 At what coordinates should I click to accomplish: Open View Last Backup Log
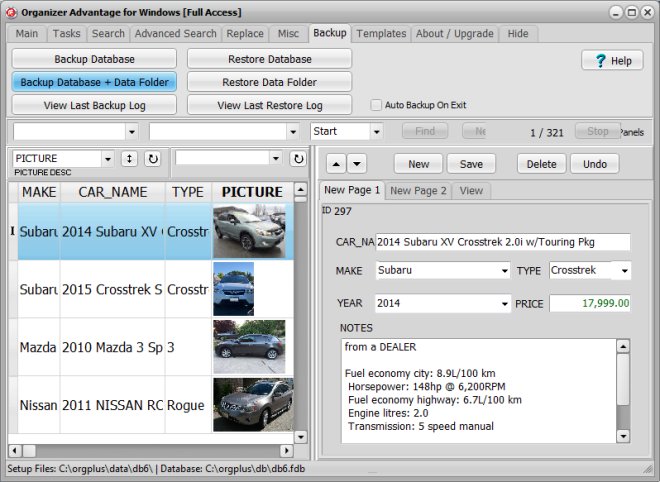point(94,105)
